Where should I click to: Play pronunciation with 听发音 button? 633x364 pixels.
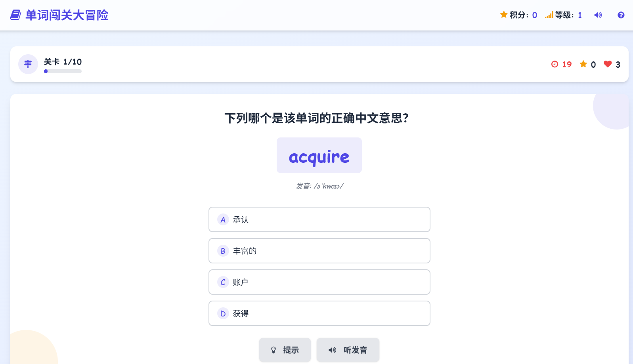click(x=348, y=350)
